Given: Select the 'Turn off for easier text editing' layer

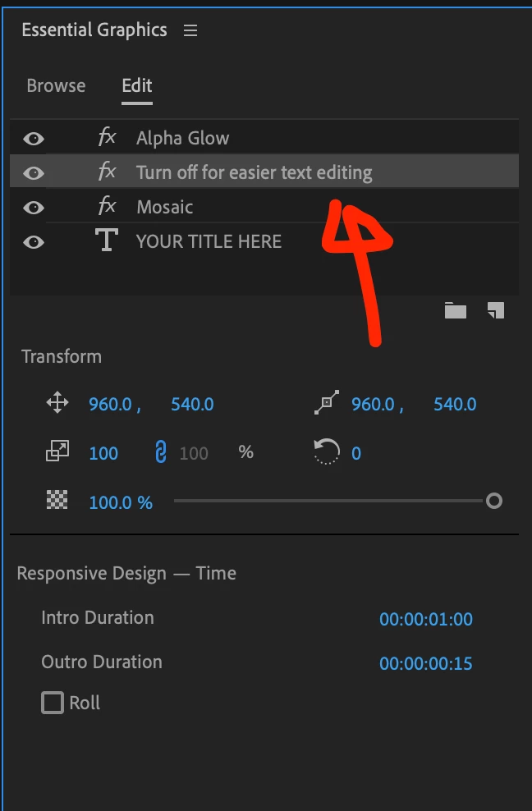Looking at the screenshot, I should pyautogui.click(x=264, y=172).
